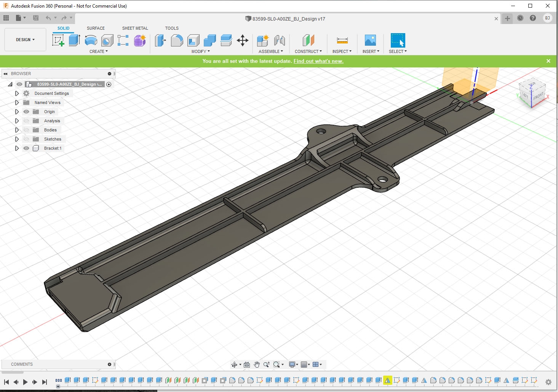558x392 pixels.
Task: Select the Move/Copy tool
Action: 243,40
